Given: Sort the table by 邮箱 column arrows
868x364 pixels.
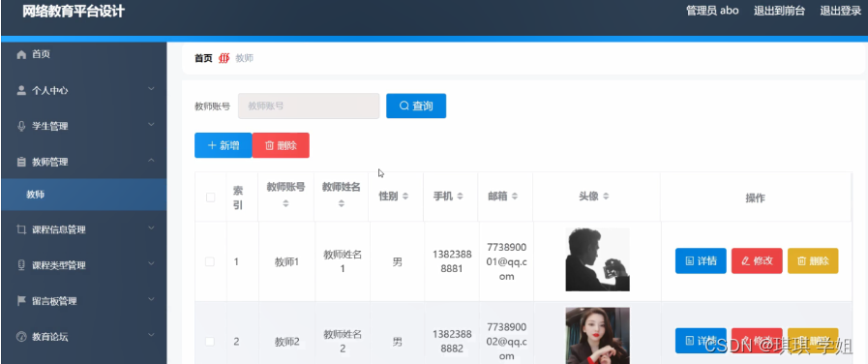Looking at the screenshot, I should [x=514, y=197].
